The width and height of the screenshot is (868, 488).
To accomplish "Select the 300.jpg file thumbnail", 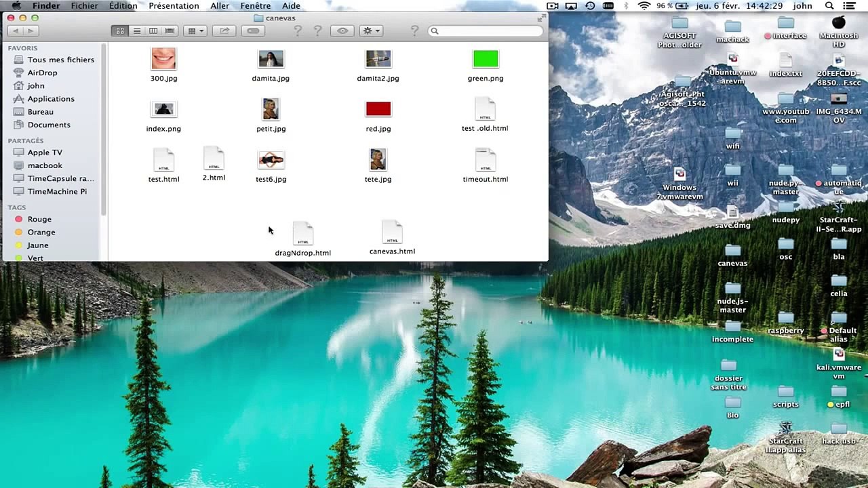I will (163, 59).
